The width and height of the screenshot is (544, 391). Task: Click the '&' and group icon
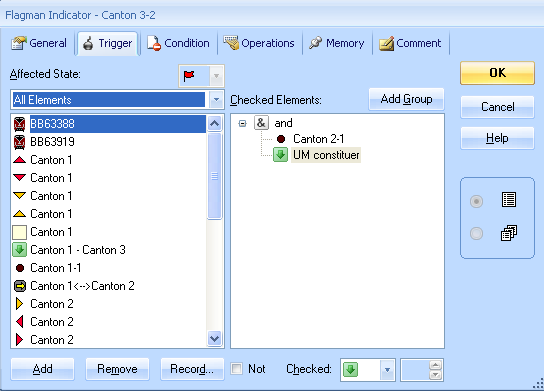[261, 123]
